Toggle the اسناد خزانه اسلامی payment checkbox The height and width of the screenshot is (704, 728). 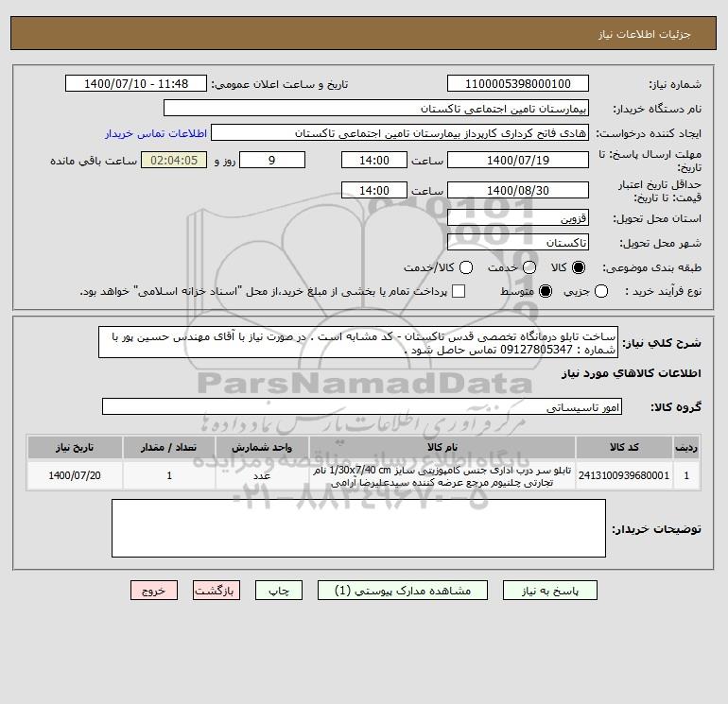tap(459, 291)
